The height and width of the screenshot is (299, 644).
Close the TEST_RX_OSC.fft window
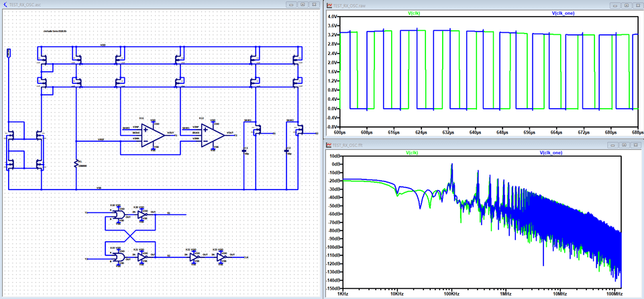tap(636, 144)
